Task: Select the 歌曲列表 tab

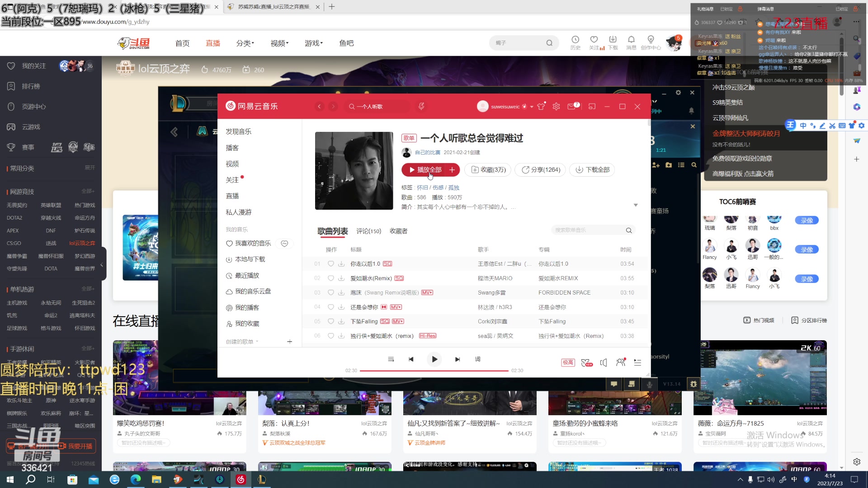Action: [x=333, y=231]
